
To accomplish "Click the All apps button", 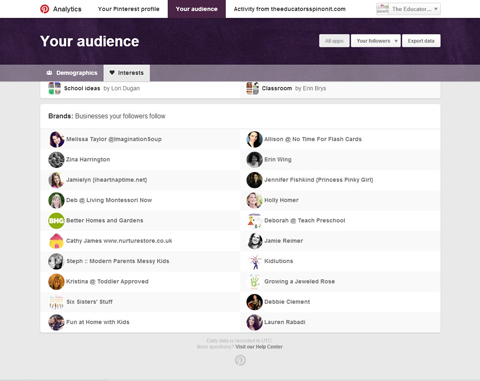I will pos(334,41).
